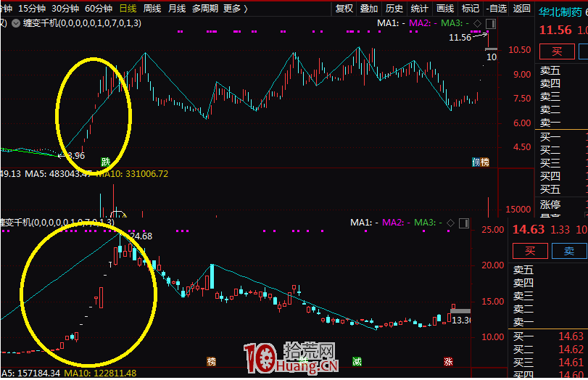The width and height of the screenshot is (588, 380).
Task: Switch to the 30分钟 period tab
Action: click(x=65, y=8)
